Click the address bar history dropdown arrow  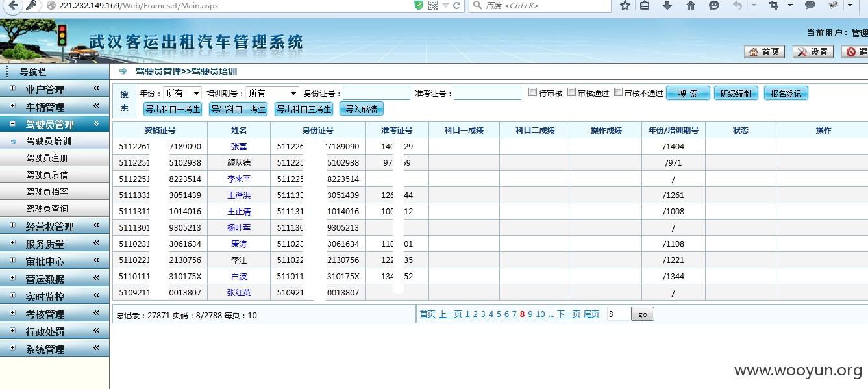(446, 6)
